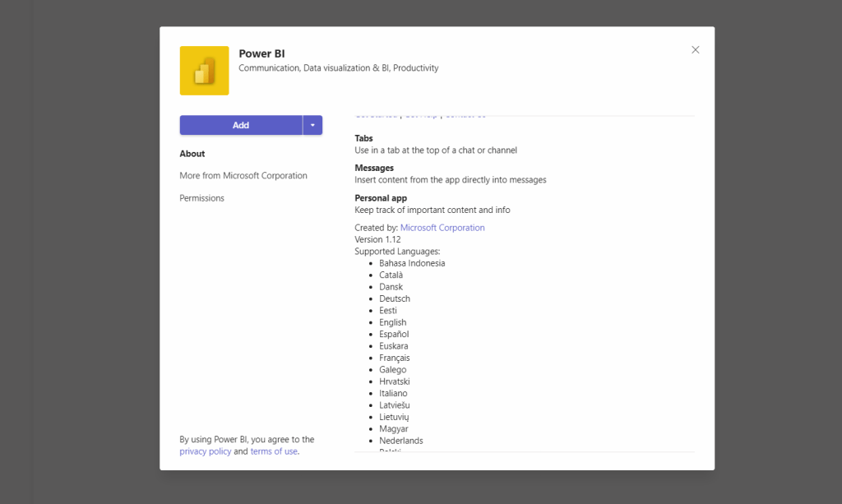Open More from Microsoft Corporation
This screenshot has width=842, height=504.
click(243, 176)
